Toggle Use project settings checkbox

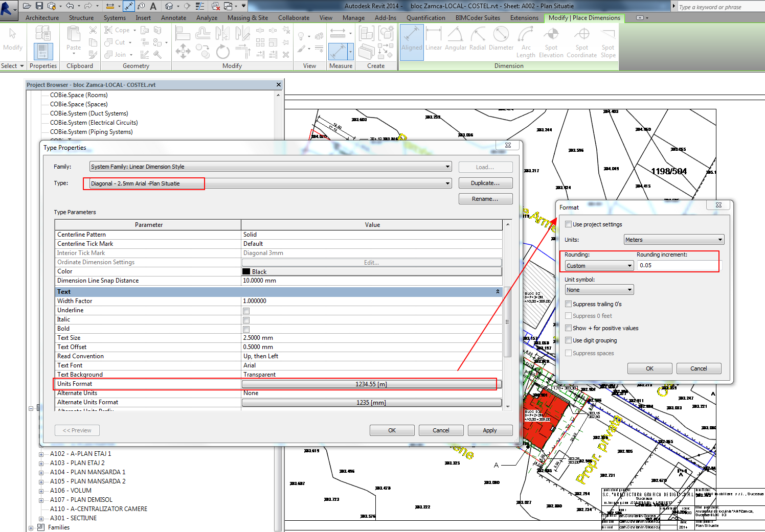pyautogui.click(x=568, y=224)
